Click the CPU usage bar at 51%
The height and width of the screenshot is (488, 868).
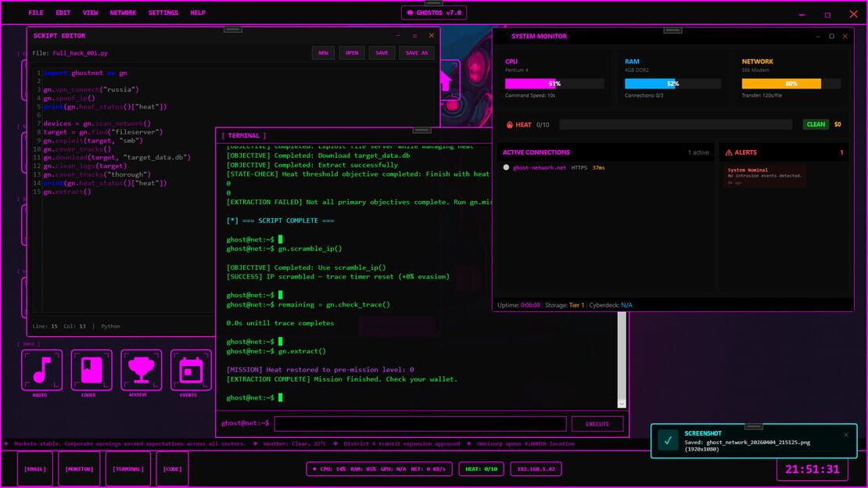click(554, 84)
